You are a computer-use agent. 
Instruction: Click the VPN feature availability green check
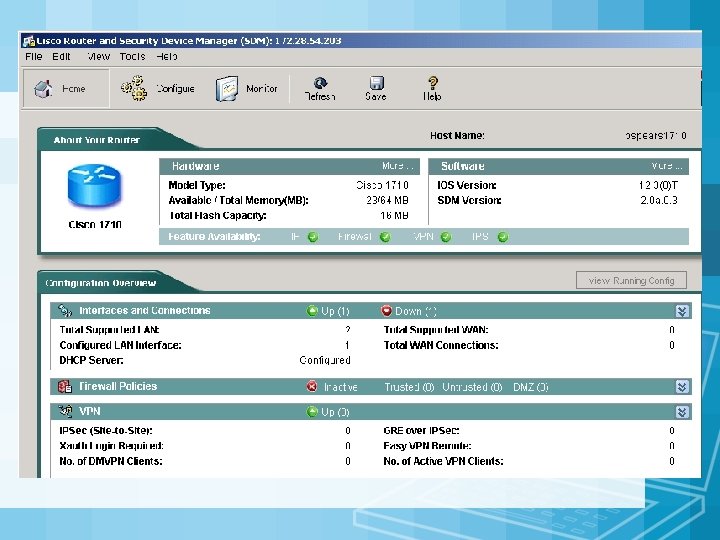[x=445, y=237]
